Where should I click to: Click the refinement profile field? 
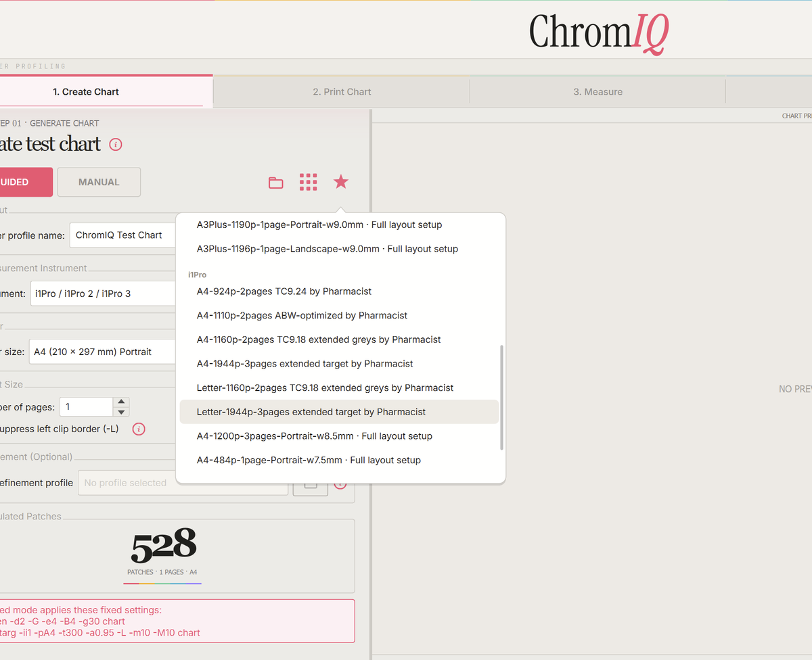pyautogui.click(x=183, y=483)
